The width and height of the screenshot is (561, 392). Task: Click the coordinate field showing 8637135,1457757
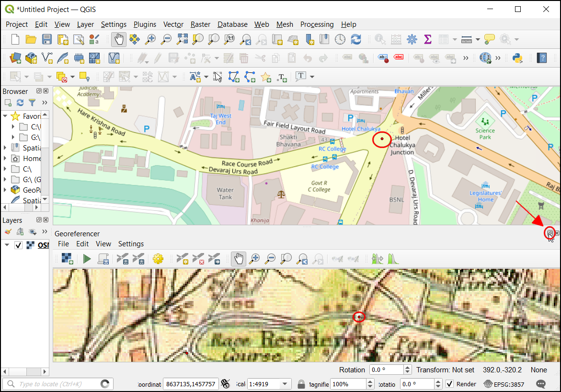(191, 384)
